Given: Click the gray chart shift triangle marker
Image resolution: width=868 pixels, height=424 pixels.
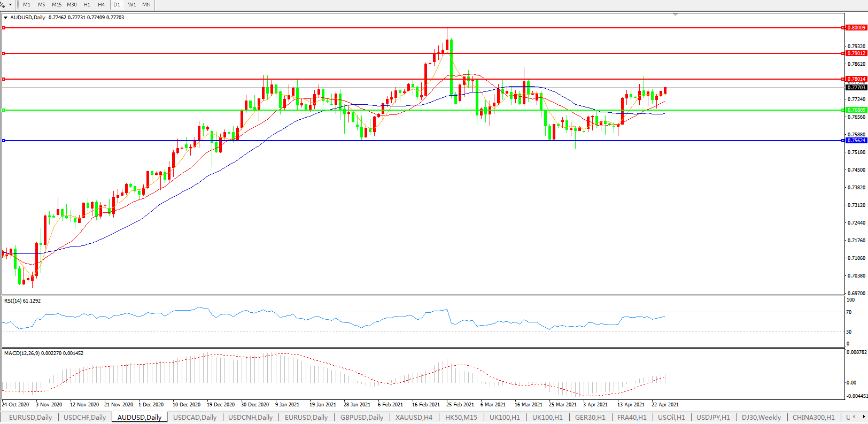Looking at the screenshot, I should [676, 15].
